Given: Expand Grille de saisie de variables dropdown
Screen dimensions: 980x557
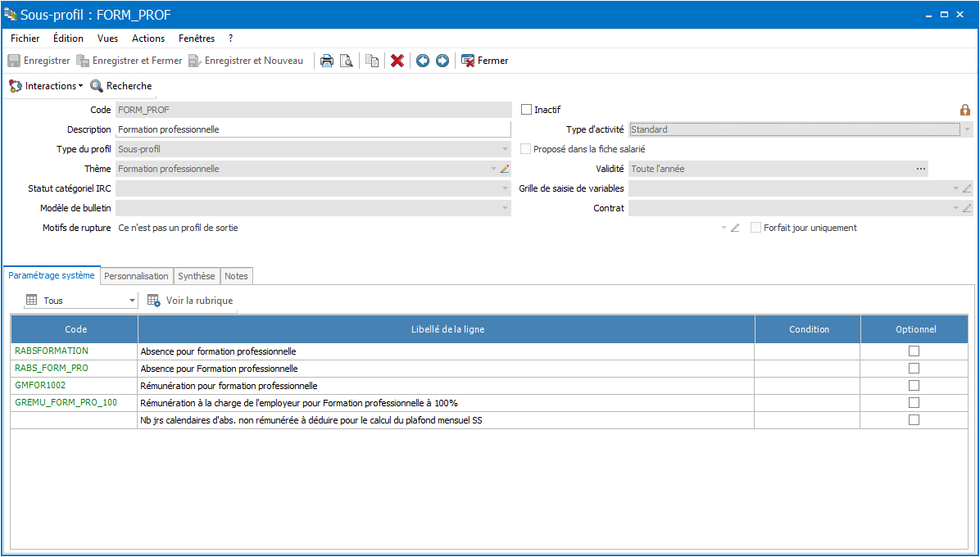Looking at the screenshot, I should [955, 188].
